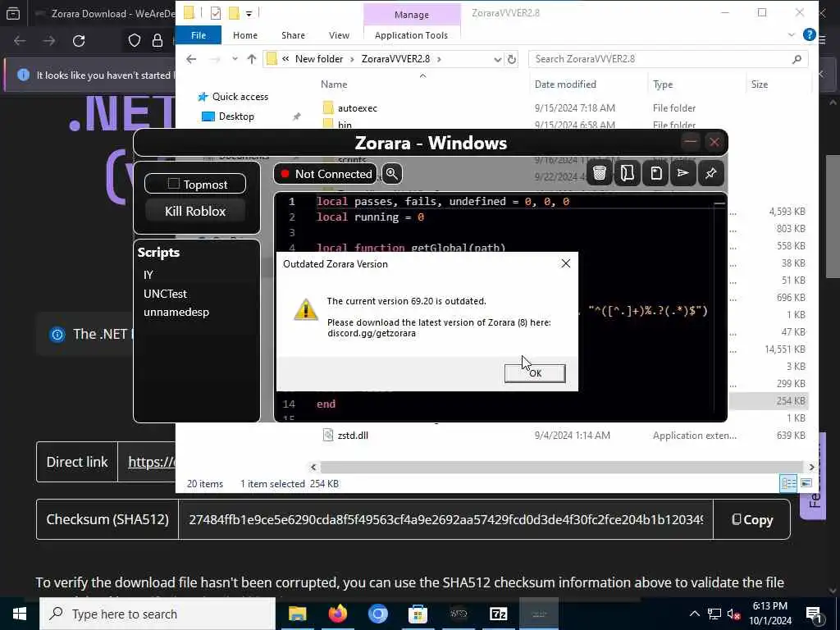
Task: Close the Outdated Zorara Version dialog with X
Action: (x=566, y=263)
